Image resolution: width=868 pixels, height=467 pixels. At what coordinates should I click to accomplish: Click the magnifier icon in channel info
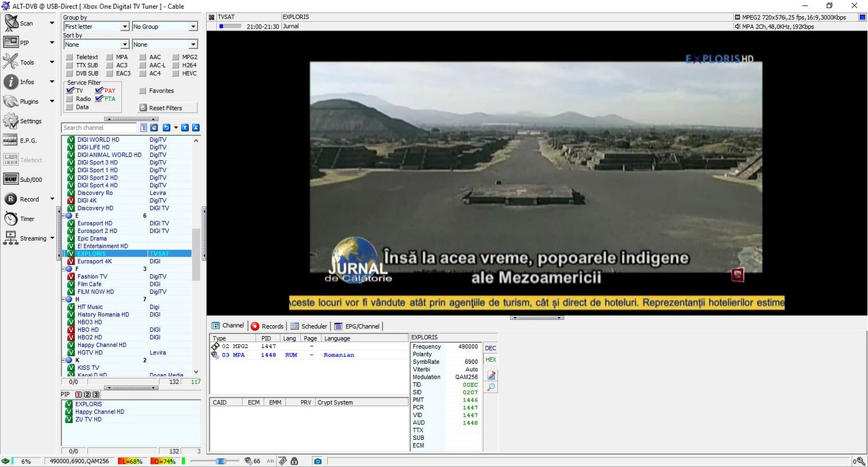click(492, 388)
